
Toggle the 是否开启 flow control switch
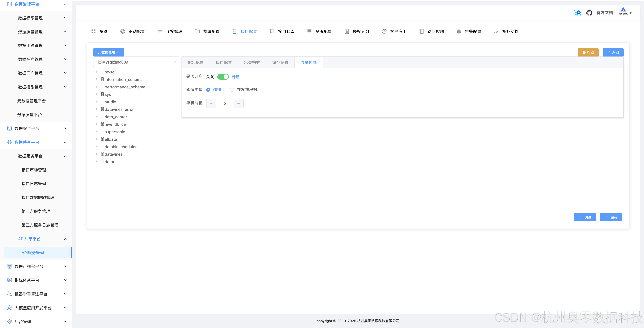[x=223, y=77]
